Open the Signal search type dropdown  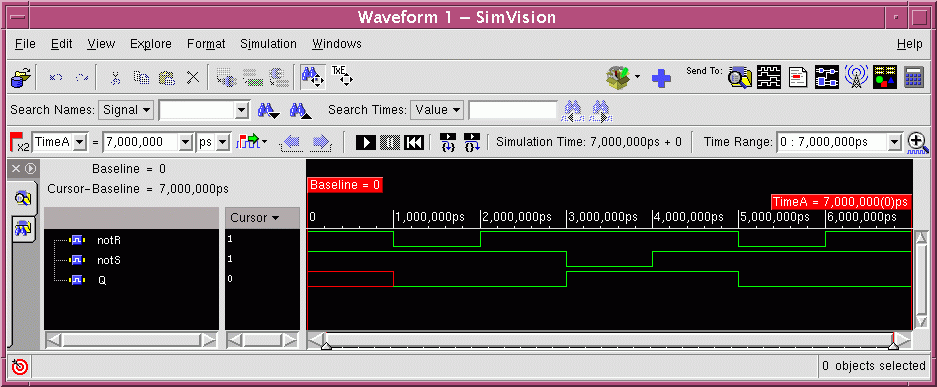125,110
